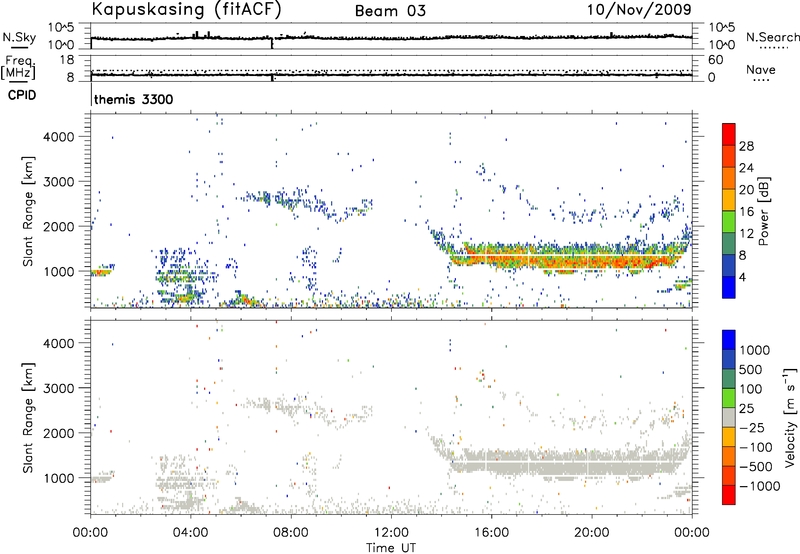
Task: Pick the Velocity segment between 500 and 1000
Action: point(729,359)
